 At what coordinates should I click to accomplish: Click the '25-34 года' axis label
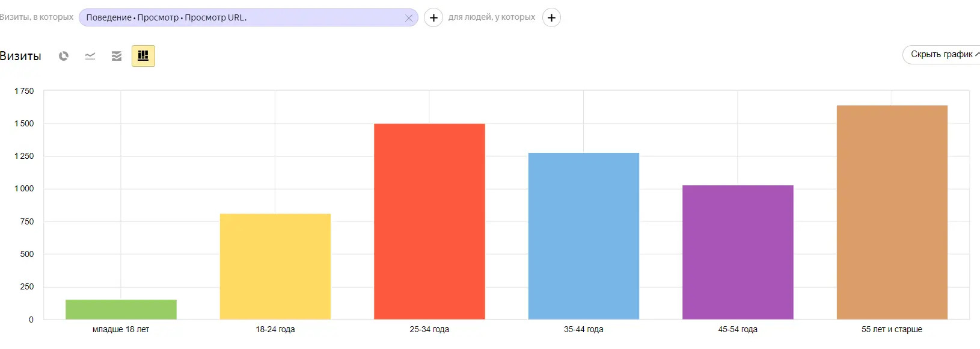(x=429, y=329)
